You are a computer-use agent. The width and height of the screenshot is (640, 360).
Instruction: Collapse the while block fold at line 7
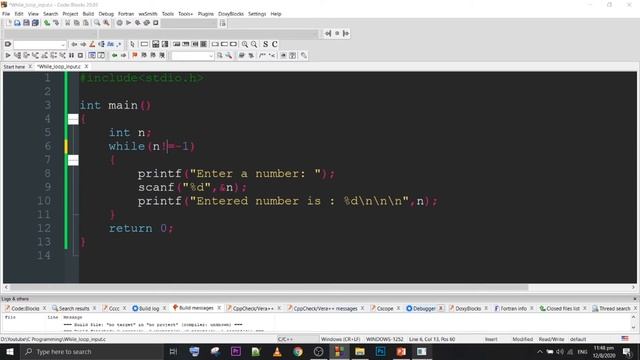tap(73, 160)
